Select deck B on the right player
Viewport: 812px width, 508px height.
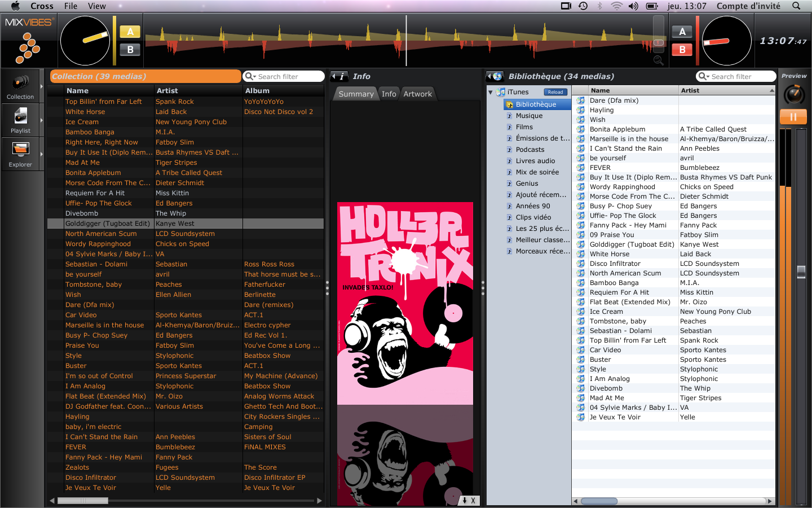coord(682,50)
